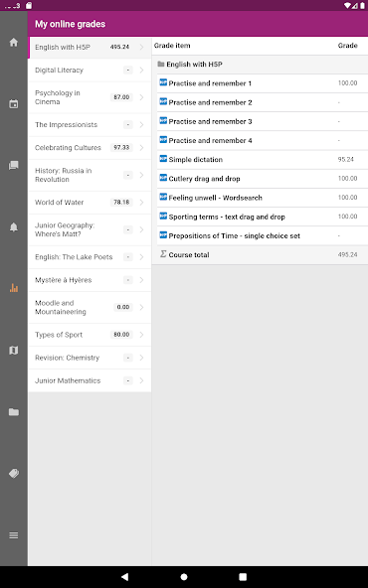Select the Junior Mathematics course

pyautogui.click(x=90, y=380)
